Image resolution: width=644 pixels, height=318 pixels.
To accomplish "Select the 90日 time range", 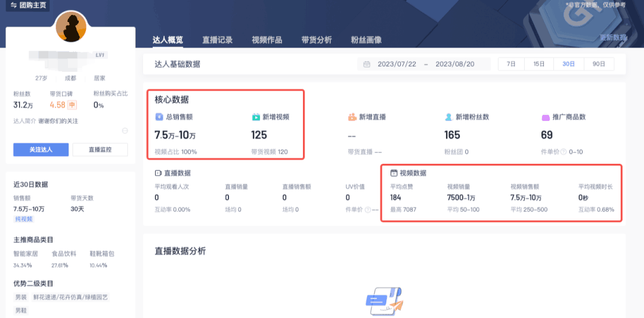I will pyautogui.click(x=599, y=64).
